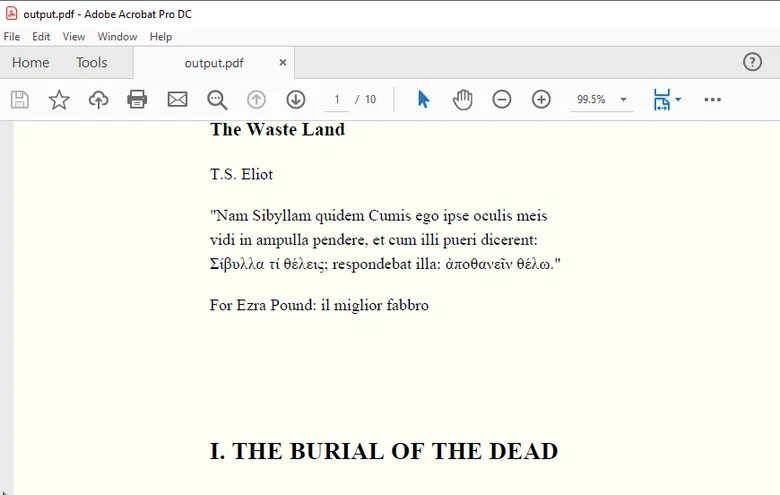Click the author line T.S. Eliot
Screen dimensions: 780x495
[241, 175]
